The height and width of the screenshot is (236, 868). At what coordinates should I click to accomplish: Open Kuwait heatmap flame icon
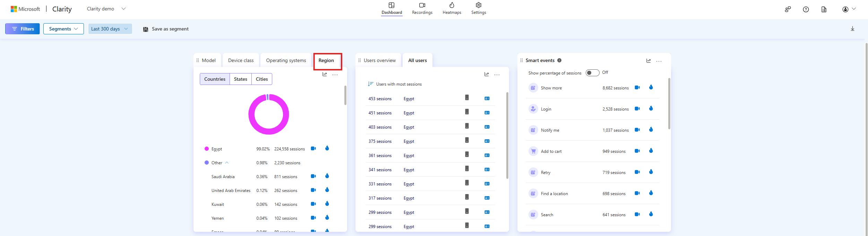327,204
